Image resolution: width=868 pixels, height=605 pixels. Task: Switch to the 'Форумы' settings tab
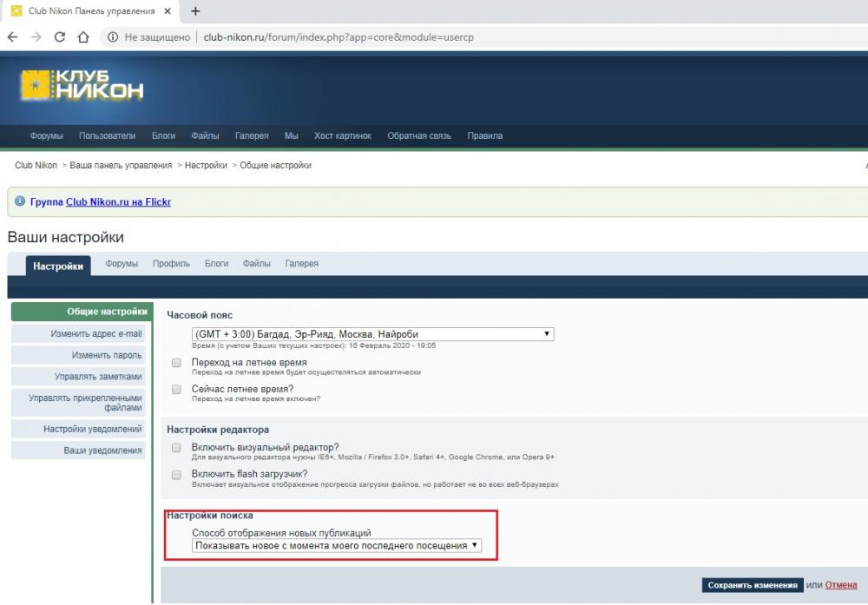(122, 264)
